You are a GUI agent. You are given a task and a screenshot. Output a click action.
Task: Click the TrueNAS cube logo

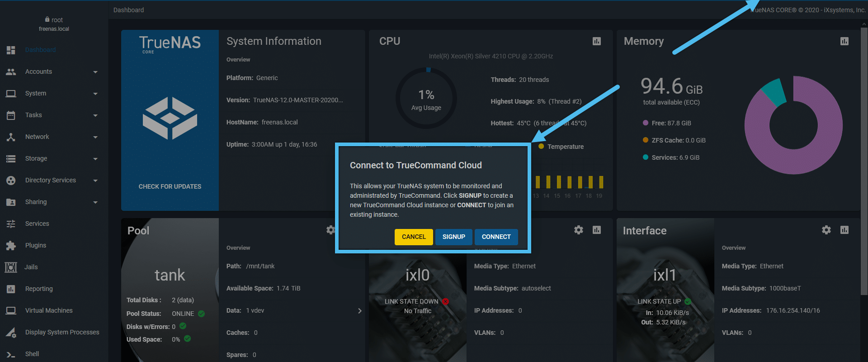[170, 118]
